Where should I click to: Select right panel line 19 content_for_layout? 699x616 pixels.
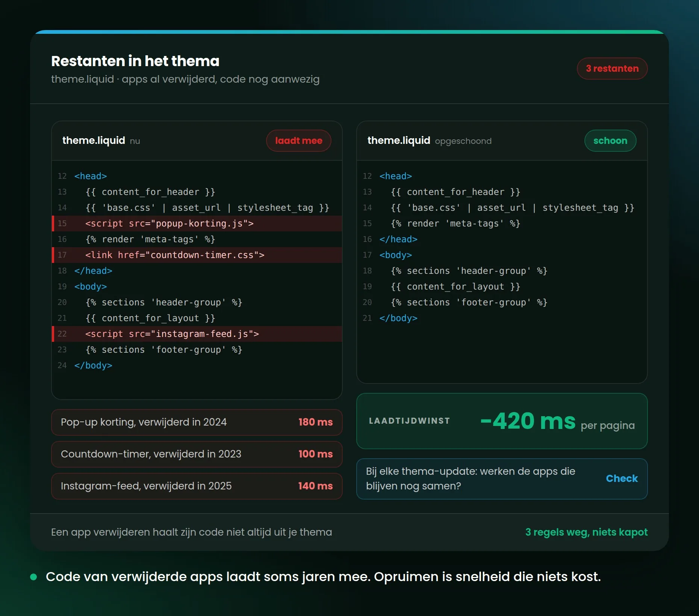click(x=455, y=287)
